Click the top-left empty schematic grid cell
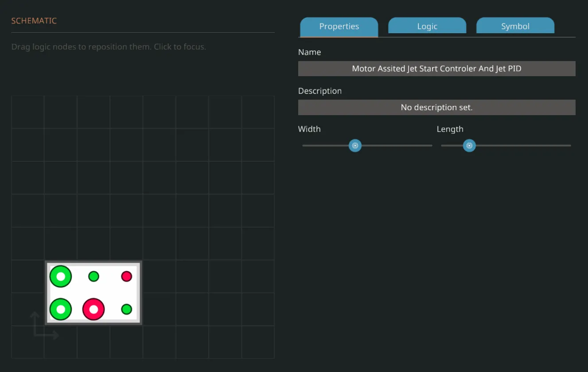The image size is (588, 372). [27, 112]
